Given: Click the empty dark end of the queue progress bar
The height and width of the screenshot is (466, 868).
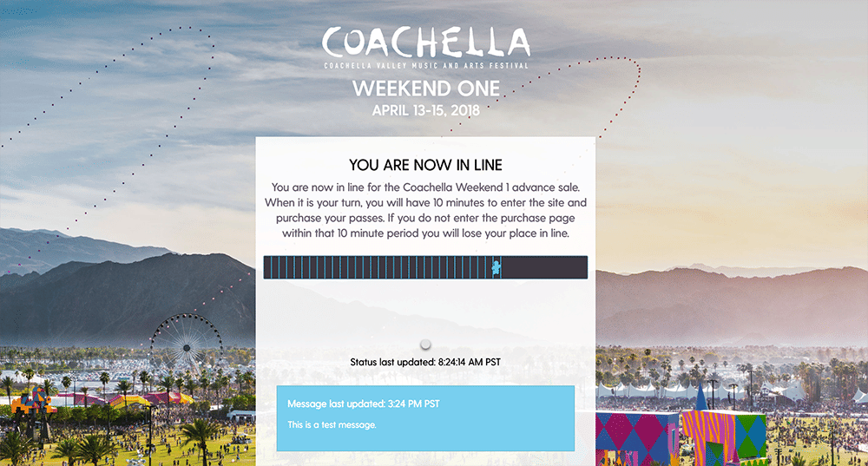Looking at the screenshot, I should point(545,267).
